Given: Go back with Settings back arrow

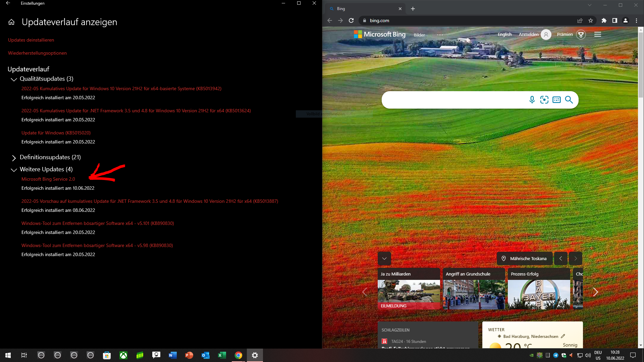Looking at the screenshot, I should tap(8, 3).
